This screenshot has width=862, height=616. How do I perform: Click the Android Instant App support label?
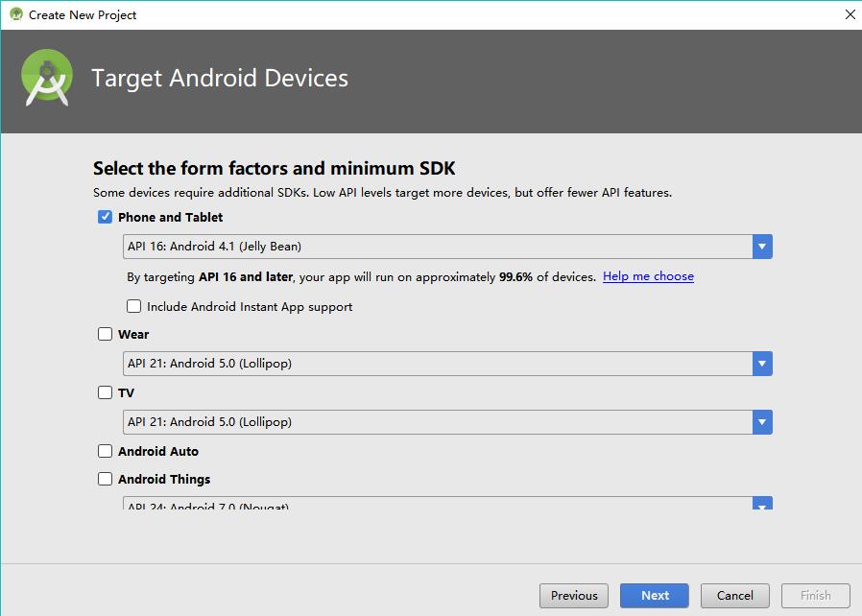point(250,307)
